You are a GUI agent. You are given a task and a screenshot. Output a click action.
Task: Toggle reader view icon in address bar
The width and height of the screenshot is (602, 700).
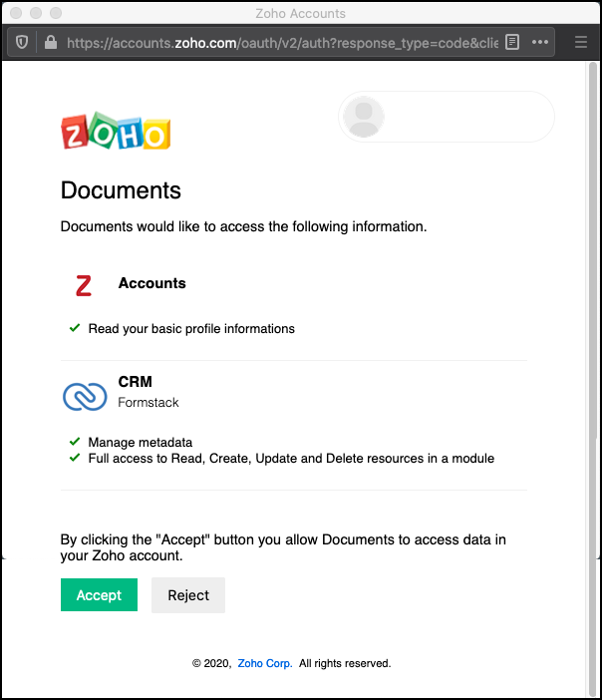[512, 42]
